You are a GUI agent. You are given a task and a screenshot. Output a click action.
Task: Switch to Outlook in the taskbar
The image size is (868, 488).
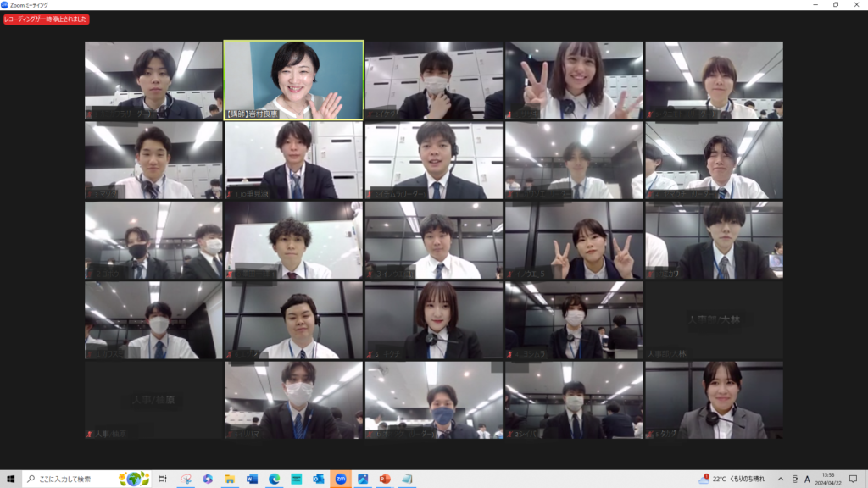tap(318, 479)
